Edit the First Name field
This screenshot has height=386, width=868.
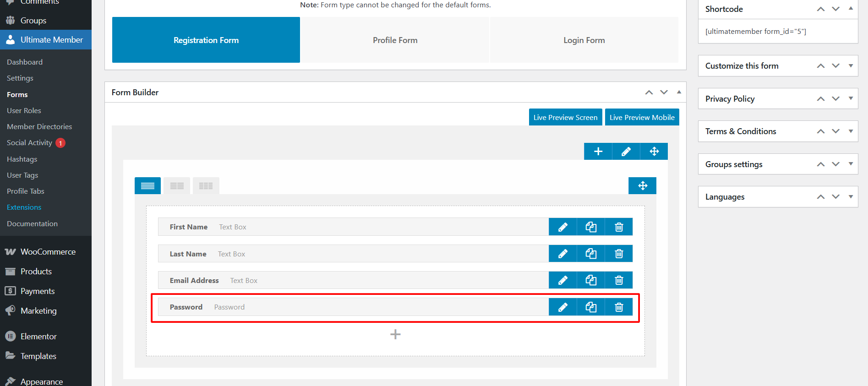pos(562,227)
